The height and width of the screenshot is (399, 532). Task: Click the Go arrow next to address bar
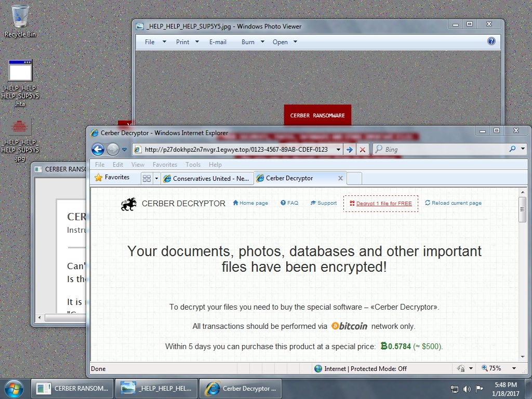point(350,150)
